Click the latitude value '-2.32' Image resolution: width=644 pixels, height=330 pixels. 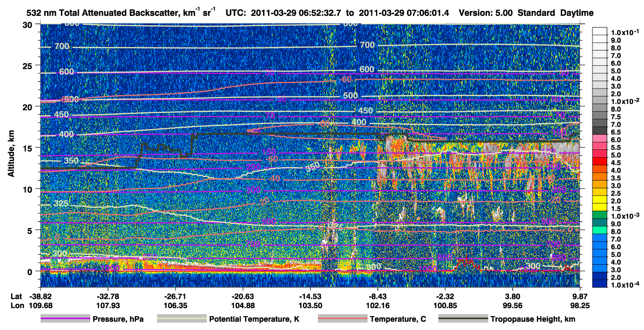pos(445,297)
